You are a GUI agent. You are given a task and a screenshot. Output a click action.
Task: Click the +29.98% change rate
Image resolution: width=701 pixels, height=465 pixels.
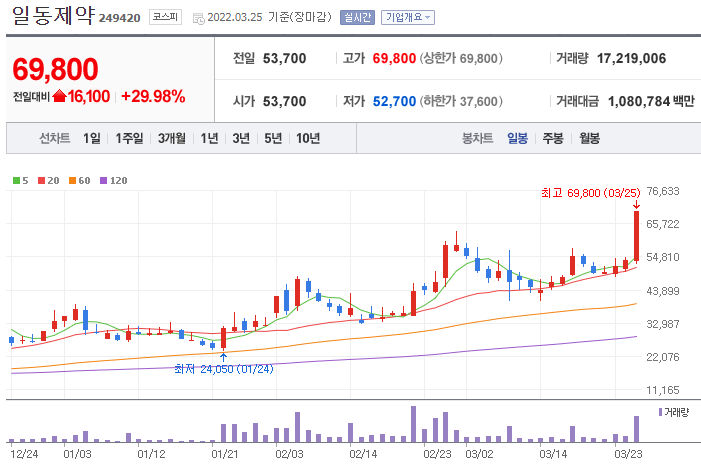click(x=153, y=96)
